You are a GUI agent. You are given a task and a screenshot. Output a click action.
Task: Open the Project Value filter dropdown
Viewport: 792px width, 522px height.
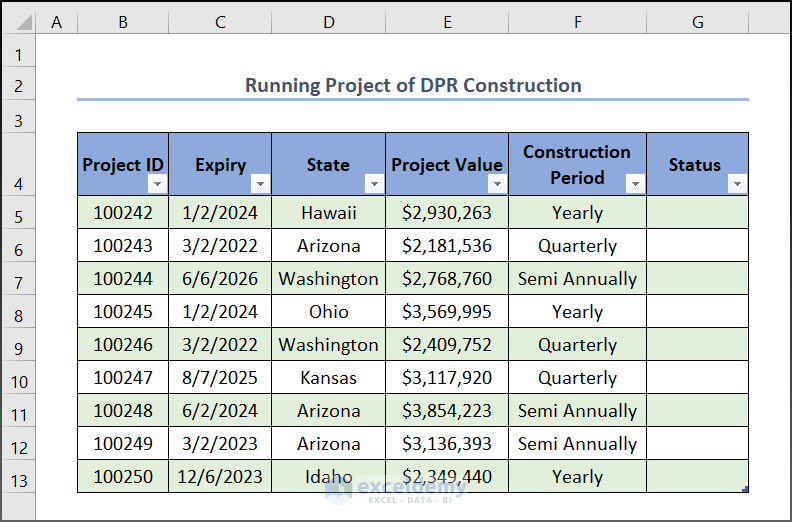click(x=497, y=184)
